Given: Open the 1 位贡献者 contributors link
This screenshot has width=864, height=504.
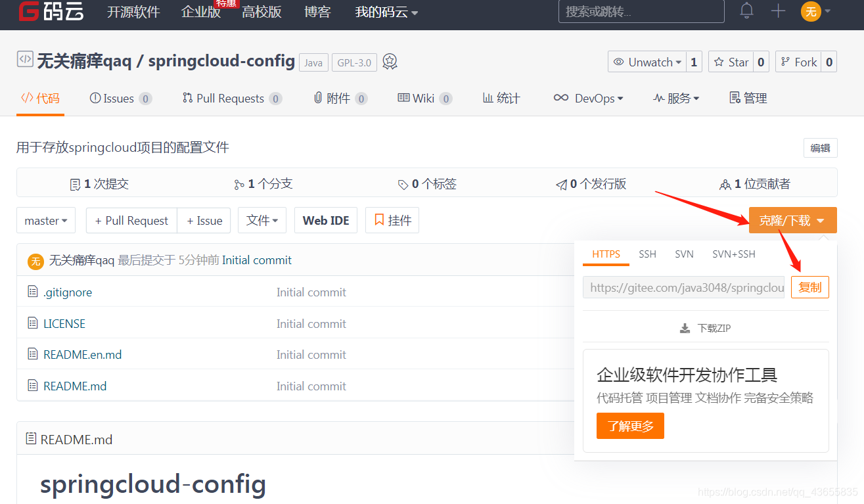Looking at the screenshot, I should click(755, 184).
